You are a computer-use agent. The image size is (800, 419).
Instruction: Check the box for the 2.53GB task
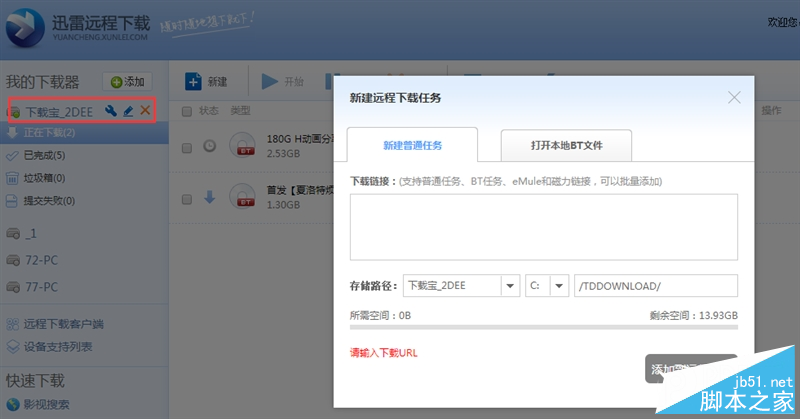click(187, 148)
